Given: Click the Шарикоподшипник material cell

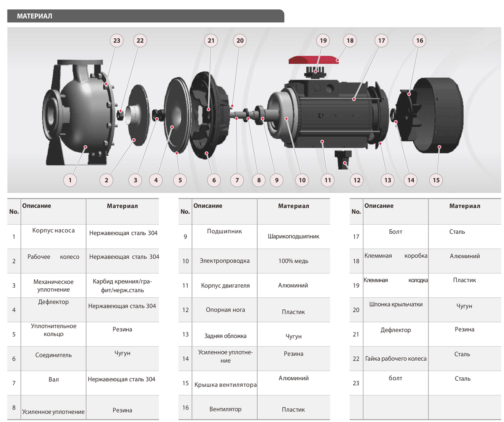Looking at the screenshot, I should (x=293, y=236).
